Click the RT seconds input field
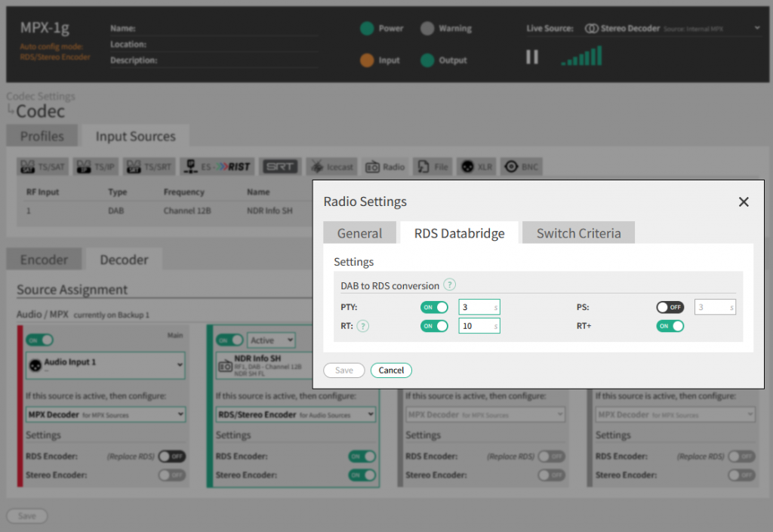Image resolution: width=773 pixels, height=532 pixels. click(x=479, y=326)
